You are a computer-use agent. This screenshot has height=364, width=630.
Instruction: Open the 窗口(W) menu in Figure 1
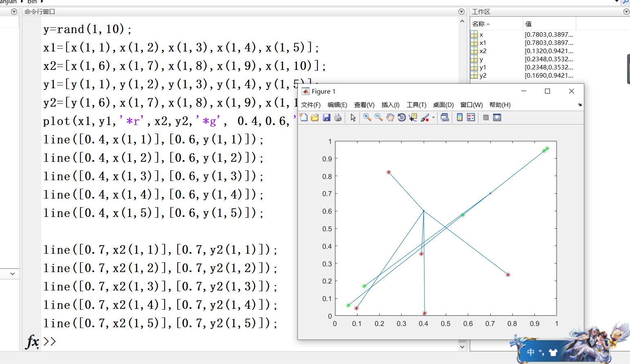(471, 105)
